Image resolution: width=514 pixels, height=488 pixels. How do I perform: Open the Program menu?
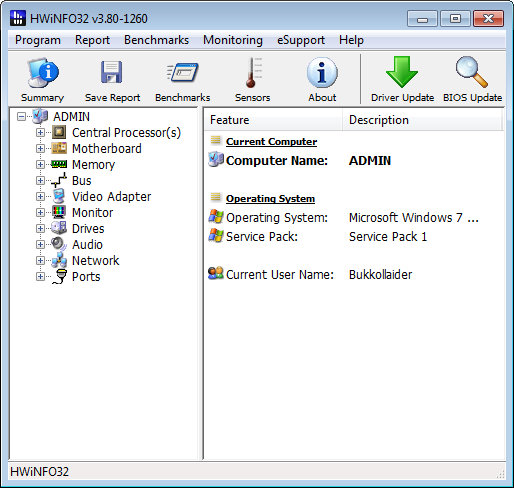38,40
